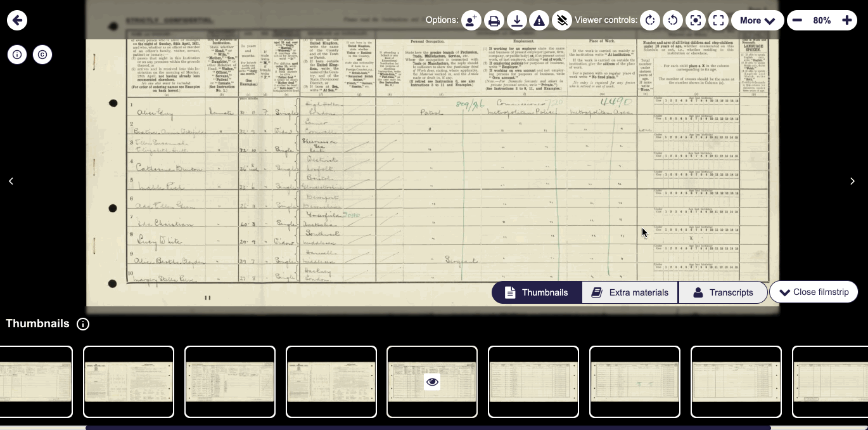
Task: Click the hide layers icon in Options
Action: [562, 20]
